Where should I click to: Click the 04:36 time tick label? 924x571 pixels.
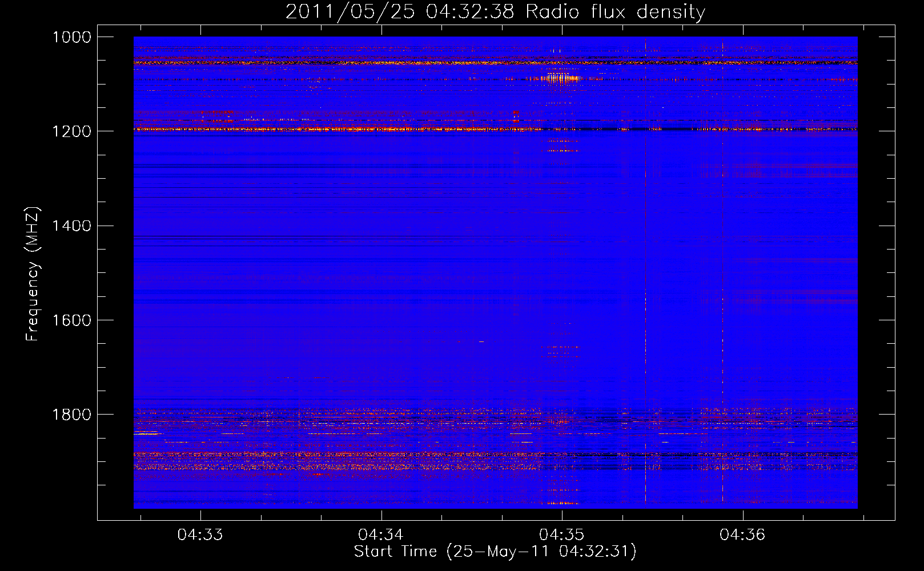coord(742,535)
